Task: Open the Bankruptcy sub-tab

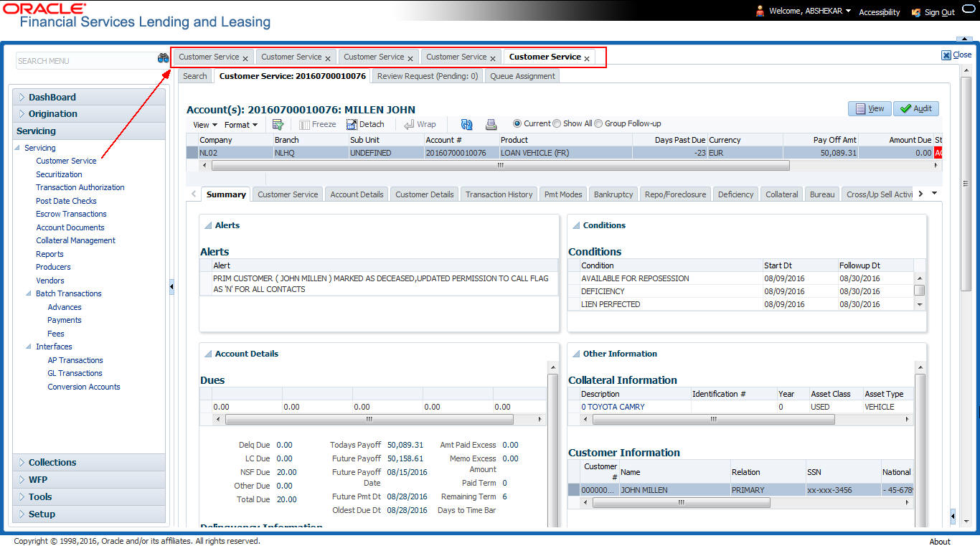Action: pyautogui.click(x=613, y=194)
